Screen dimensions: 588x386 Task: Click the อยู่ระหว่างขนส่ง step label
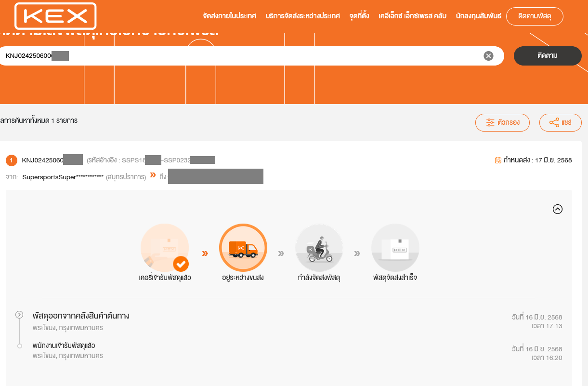pos(243,278)
